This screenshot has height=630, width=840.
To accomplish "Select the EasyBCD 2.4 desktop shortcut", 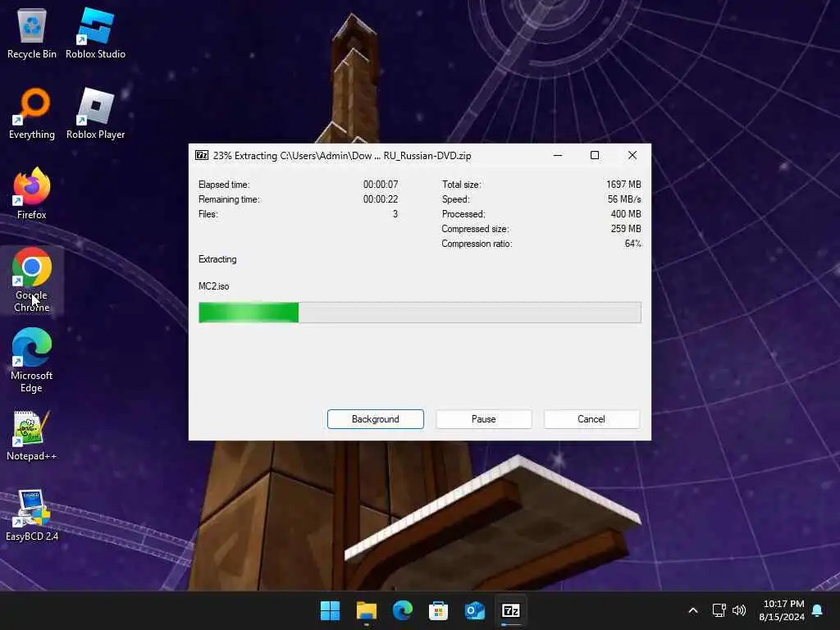I will click(32, 515).
